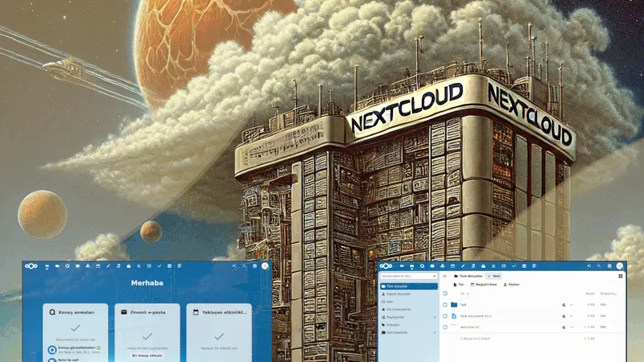
Task: Open actions menu for Talk folder row
Action: 572,305
